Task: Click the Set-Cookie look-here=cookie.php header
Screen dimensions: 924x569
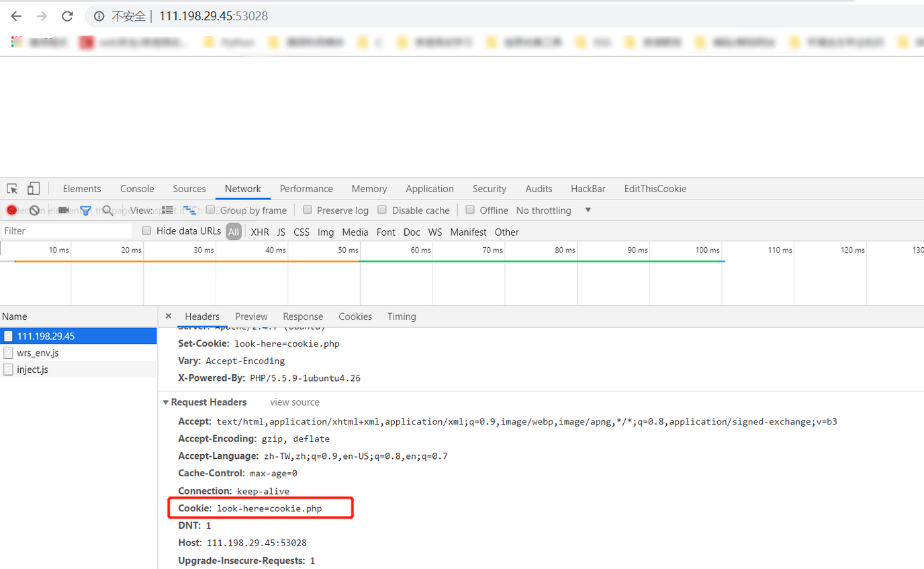Action: 259,343
